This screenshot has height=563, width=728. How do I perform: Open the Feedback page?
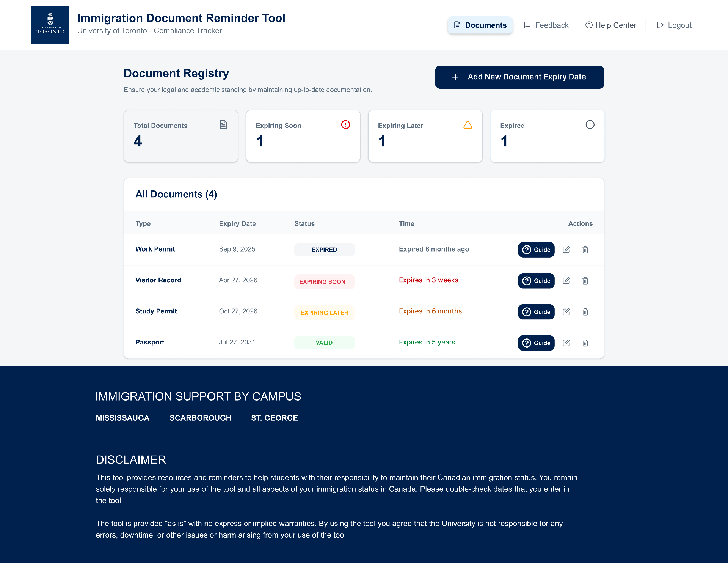point(546,25)
